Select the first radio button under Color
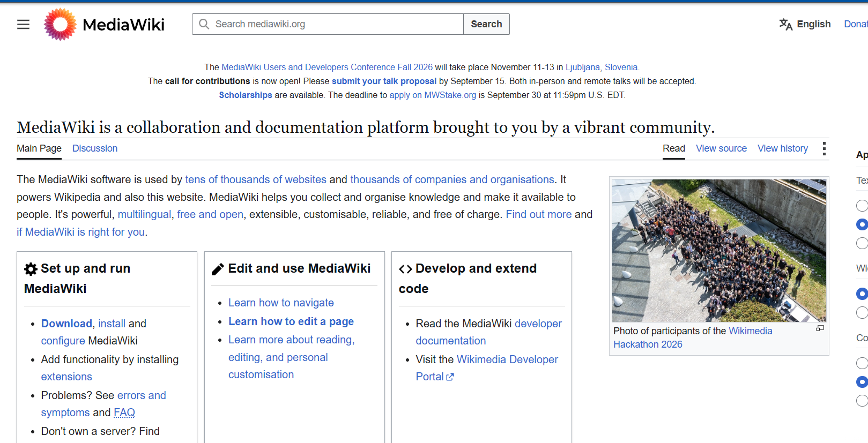The height and width of the screenshot is (443, 868). click(862, 363)
